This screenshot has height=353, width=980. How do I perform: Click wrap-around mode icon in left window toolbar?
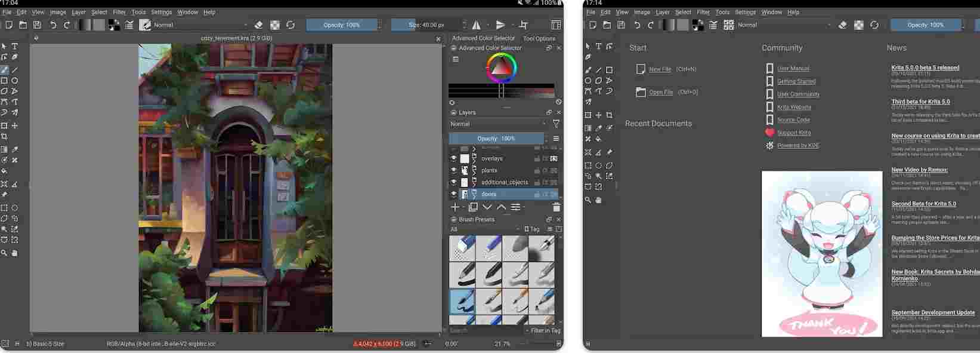523,25
